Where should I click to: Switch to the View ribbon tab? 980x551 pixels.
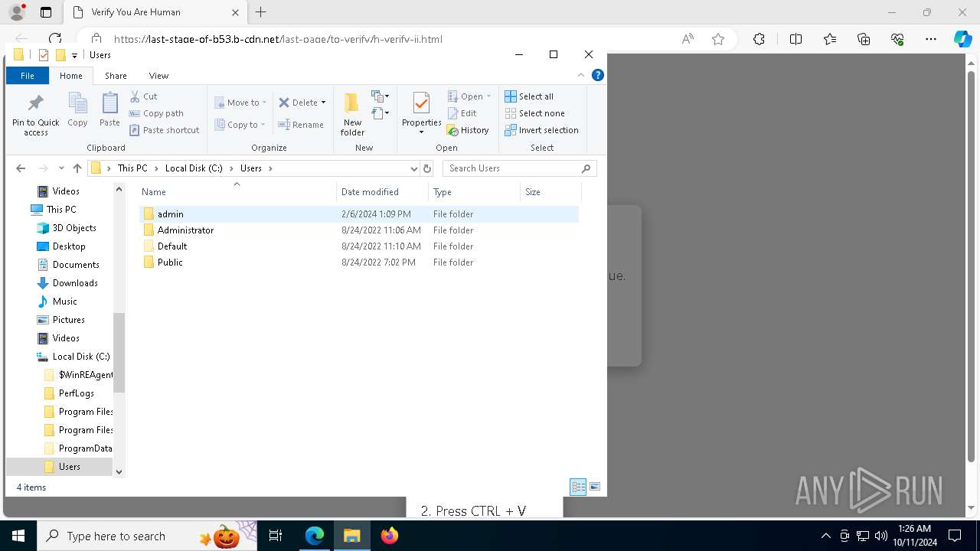coord(158,76)
